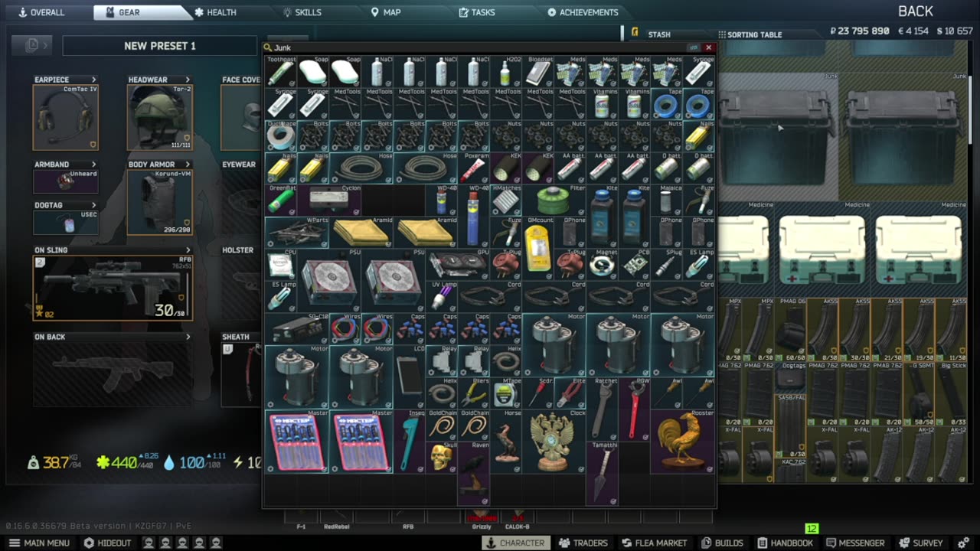980x551 pixels.
Task: Open the FLEA MARKET
Action: pos(653,543)
